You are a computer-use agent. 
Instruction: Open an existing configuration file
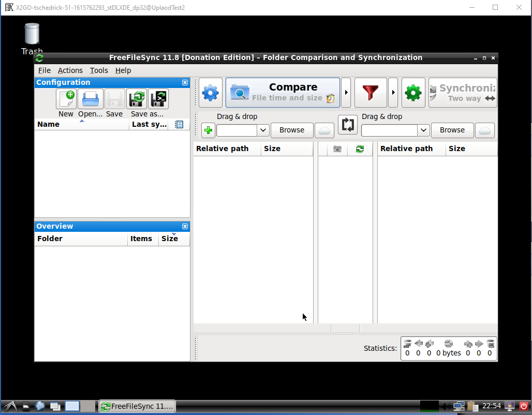tap(90, 99)
